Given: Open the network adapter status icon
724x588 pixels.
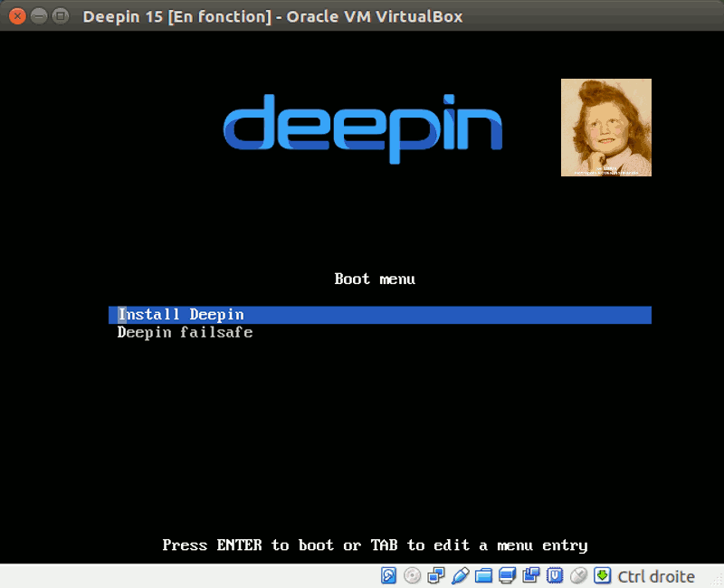Looking at the screenshot, I should coord(436,575).
